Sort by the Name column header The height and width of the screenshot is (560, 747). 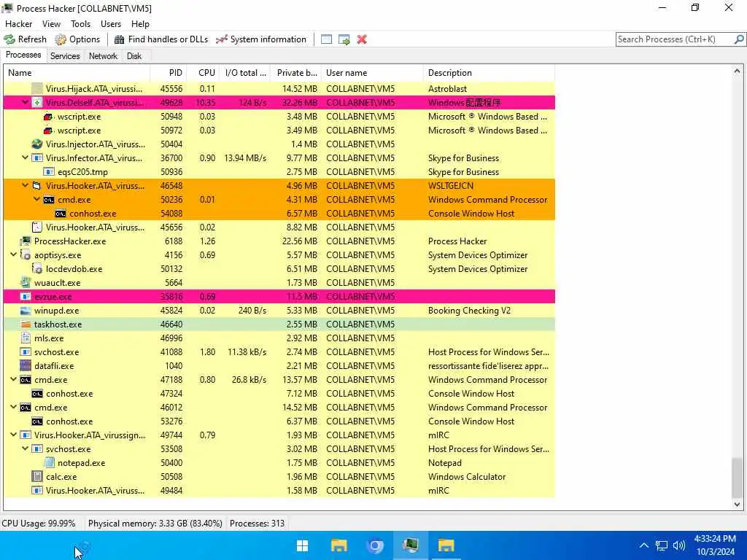[x=77, y=73]
